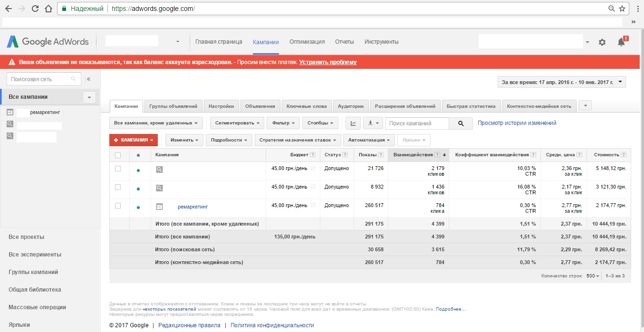Expand the Изменить dropdown

(x=184, y=140)
